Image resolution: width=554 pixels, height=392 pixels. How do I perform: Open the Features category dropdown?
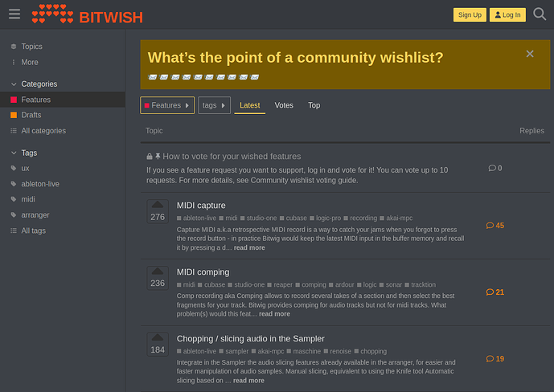coord(167,105)
